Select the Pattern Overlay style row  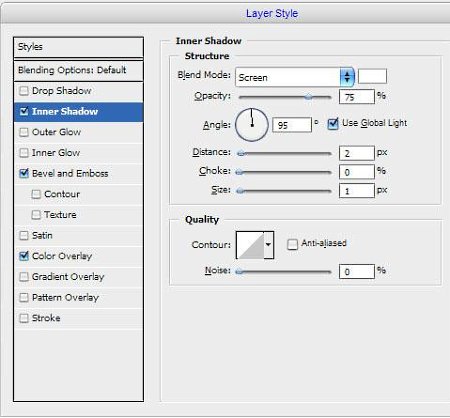pos(79,297)
